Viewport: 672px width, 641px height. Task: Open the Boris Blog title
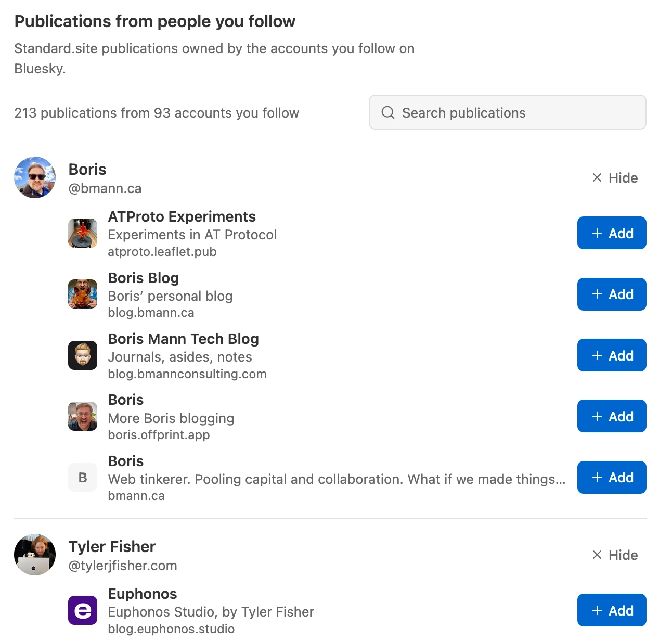pos(144,278)
